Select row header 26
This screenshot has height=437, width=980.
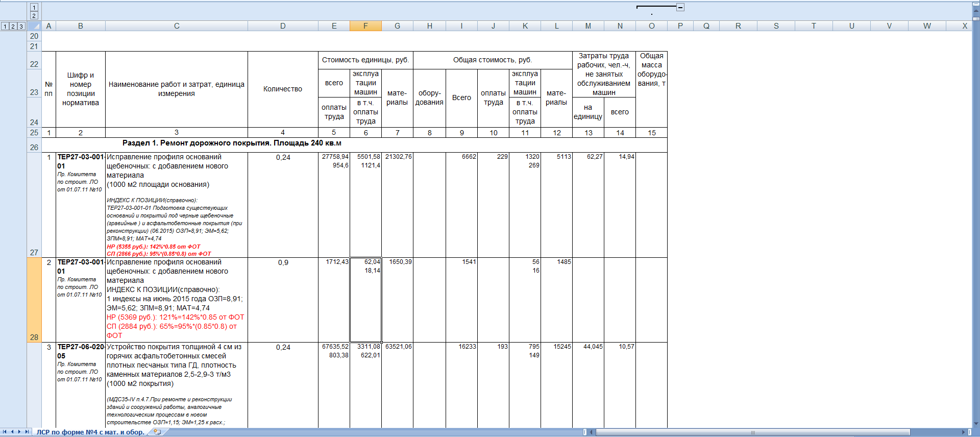coord(34,145)
